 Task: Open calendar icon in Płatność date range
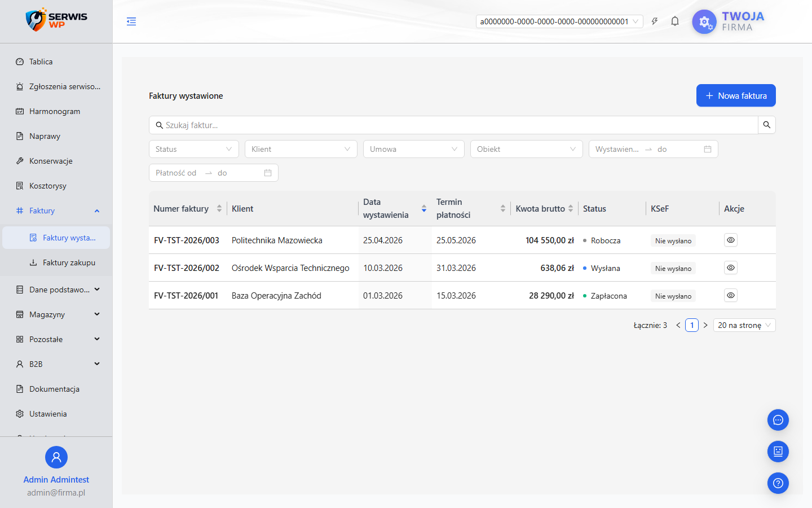coord(268,173)
